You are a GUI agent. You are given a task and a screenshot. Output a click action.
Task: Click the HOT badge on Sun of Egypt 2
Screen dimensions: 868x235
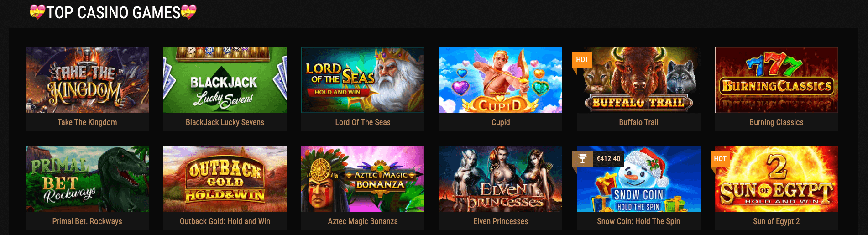click(x=720, y=158)
